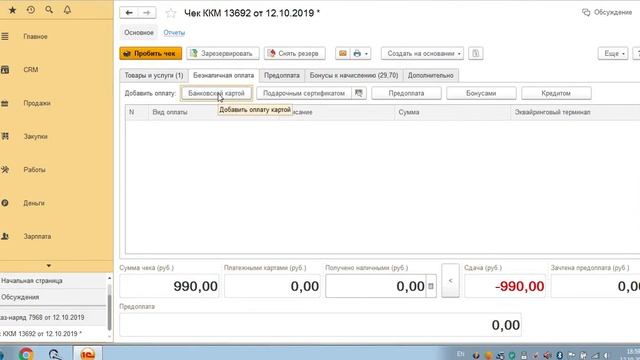Open the Создать на основании dropdown
640x360 pixels.
[422, 53]
